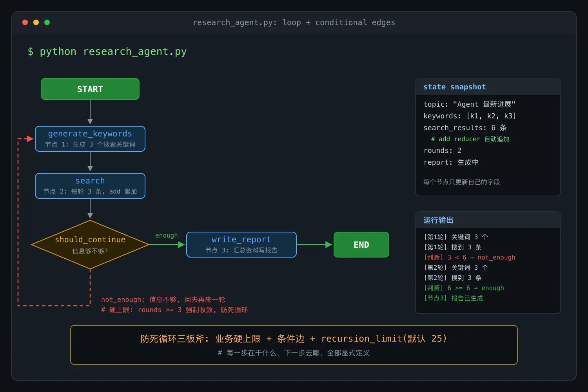
Task: Click the window title 'research_agent.py: loop + conditional edges'
Action: (294, 22)
